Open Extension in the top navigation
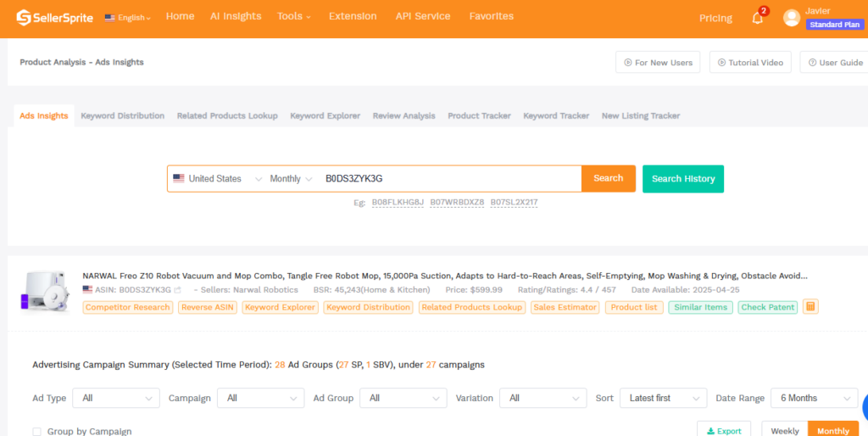Viewport: 868px width, 436px height. tap(353, 17)
